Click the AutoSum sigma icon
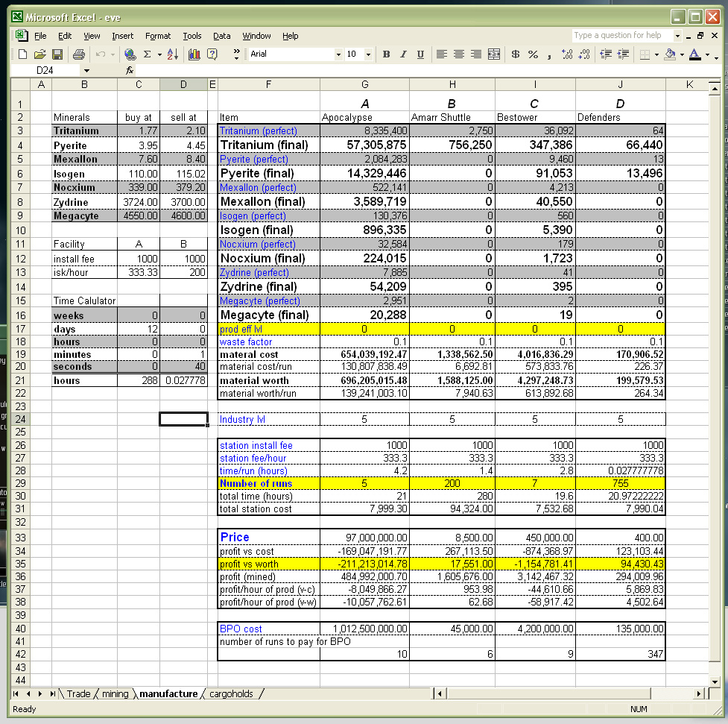 pos(148,54)
